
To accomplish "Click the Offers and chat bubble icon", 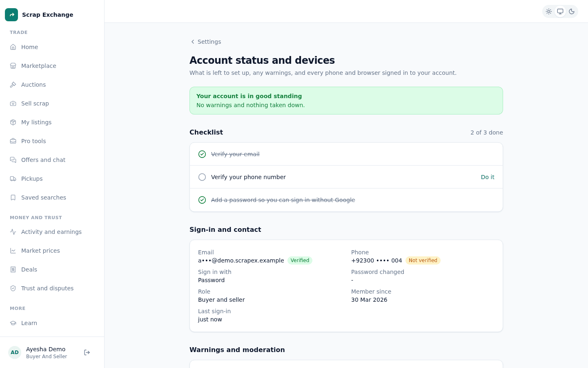I will pyautogui.click(x=13, y=160).
